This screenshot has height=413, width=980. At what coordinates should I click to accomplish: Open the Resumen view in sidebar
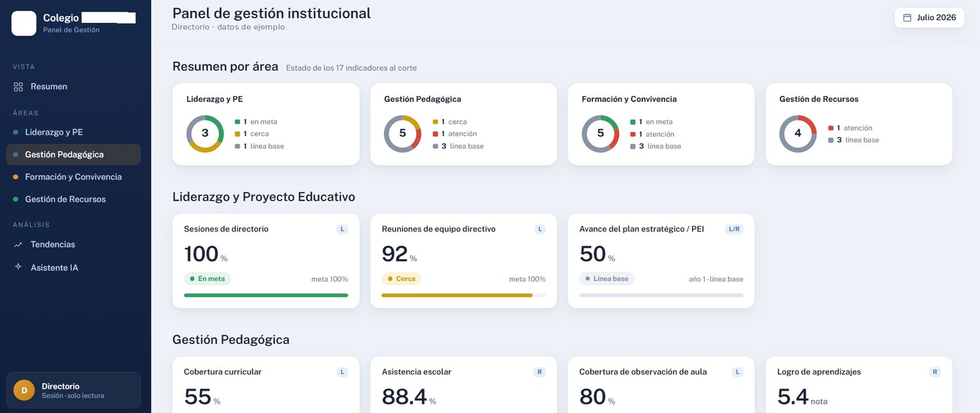coord(73,87)
